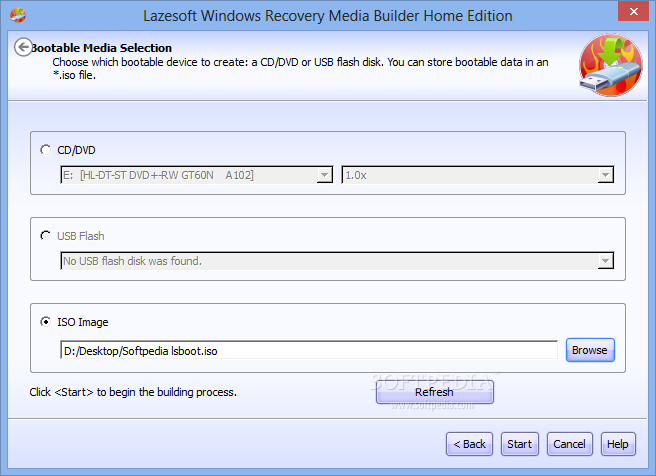Click the ISO file path input field
The height and width of the screenshot is (476, 656).
tap(309, 350)
